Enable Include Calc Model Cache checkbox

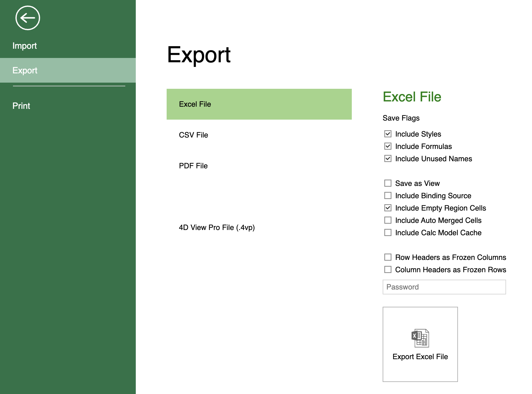point(388,232)
